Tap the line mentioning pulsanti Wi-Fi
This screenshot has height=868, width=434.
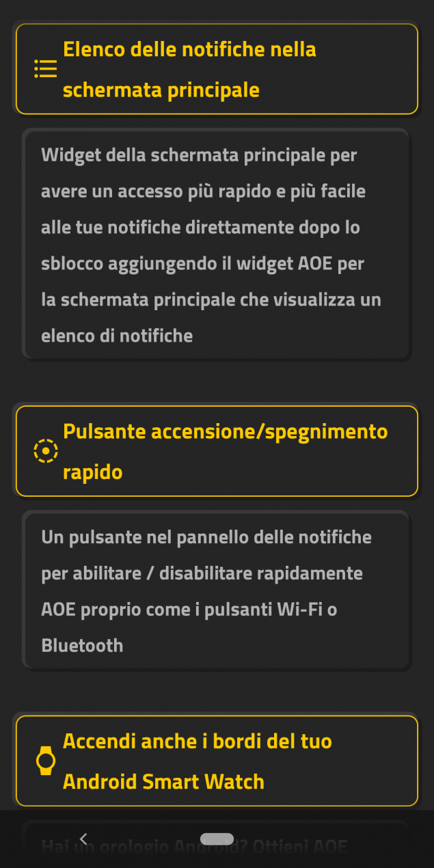(x=189, y=609)
